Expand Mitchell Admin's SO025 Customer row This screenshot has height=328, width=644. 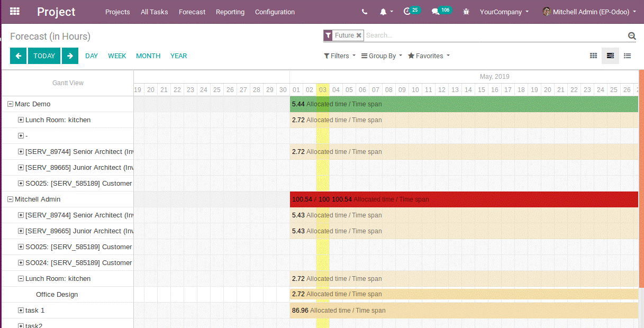[21, 247]
